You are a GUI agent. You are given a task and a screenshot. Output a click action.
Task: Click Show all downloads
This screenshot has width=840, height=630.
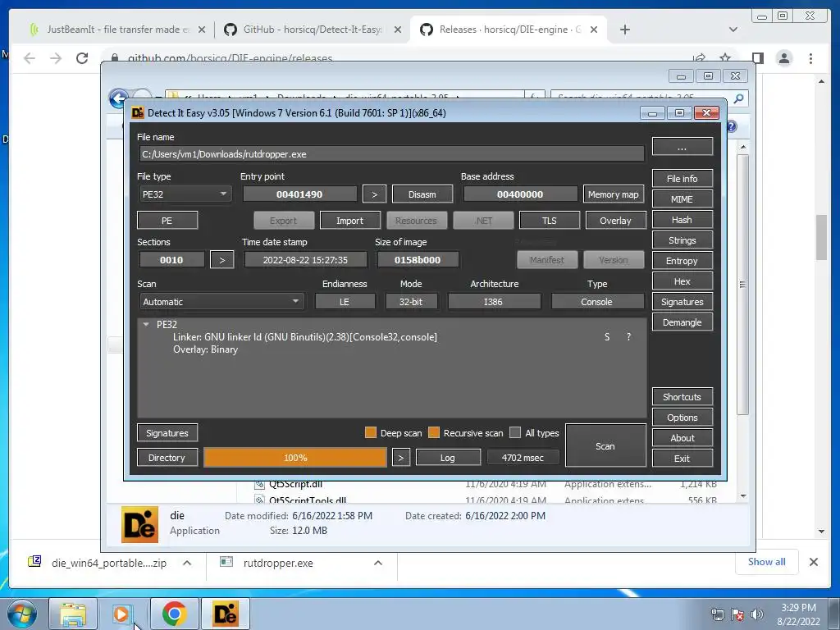click(x=767, y=561)
